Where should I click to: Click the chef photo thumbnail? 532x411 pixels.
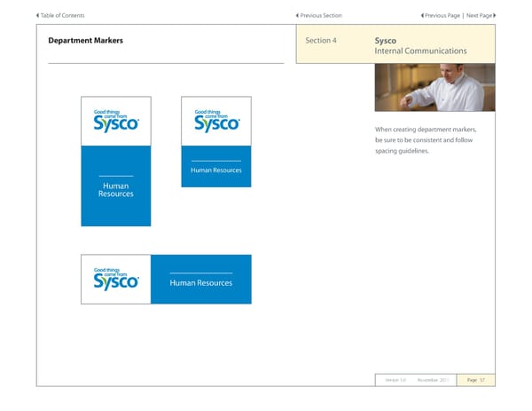point(428,88)
